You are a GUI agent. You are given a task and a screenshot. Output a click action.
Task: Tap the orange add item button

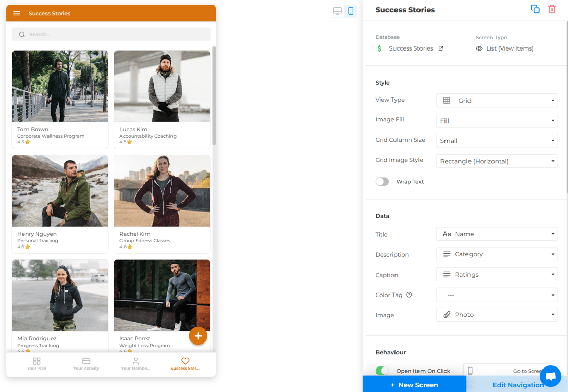pyautogui.click(x=198, y=336)
